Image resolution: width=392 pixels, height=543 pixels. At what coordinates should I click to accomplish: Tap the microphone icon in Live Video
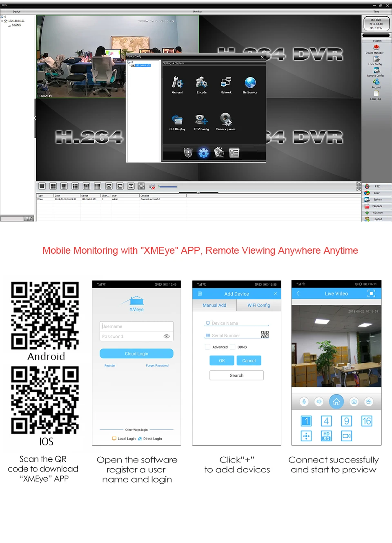point(304,402)
